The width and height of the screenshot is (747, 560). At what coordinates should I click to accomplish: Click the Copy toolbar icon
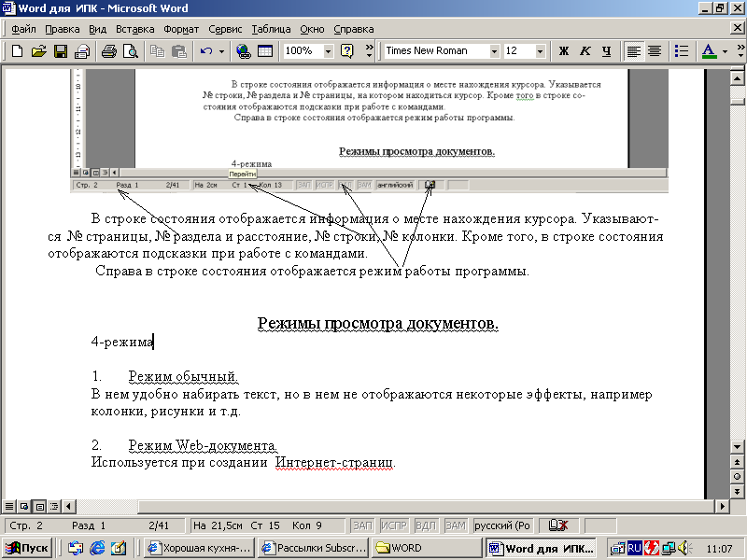(x=157, y=51)
